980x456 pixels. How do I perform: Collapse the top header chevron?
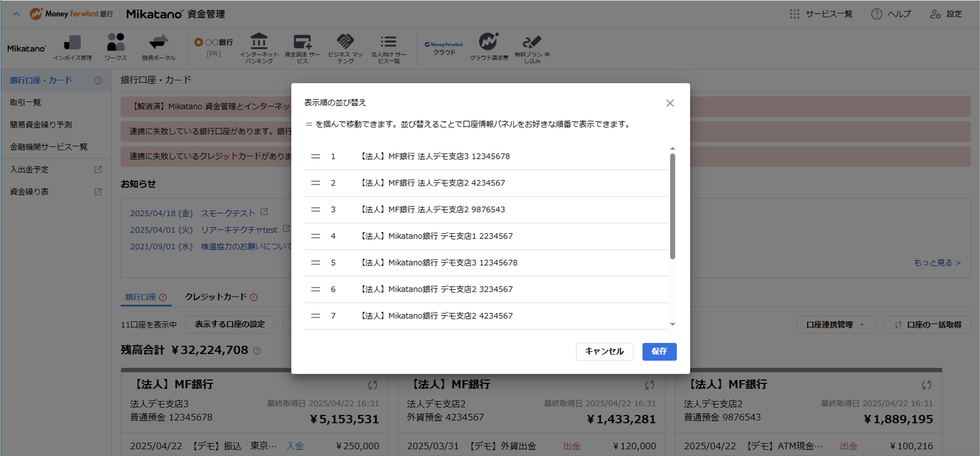16,14
